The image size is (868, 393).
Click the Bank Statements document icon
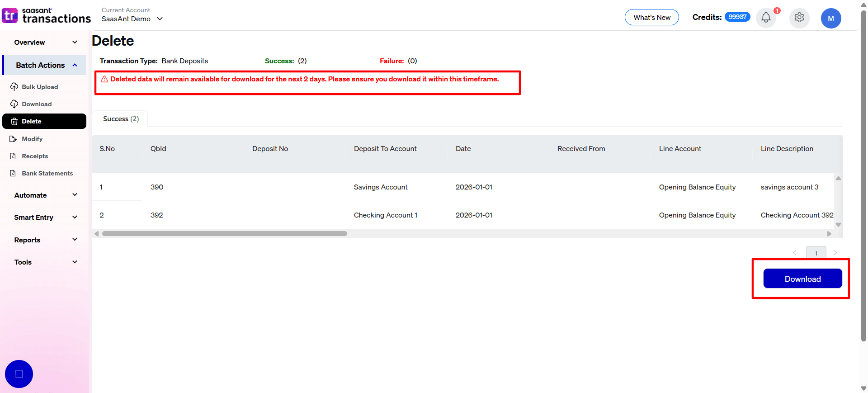(13, 173)
